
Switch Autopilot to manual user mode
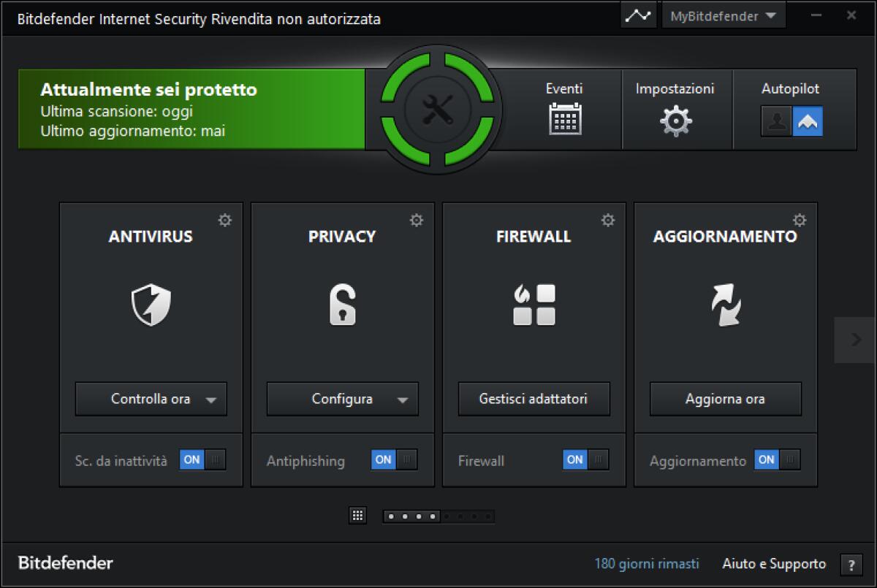pyautogui.click(x=776, y=121)
